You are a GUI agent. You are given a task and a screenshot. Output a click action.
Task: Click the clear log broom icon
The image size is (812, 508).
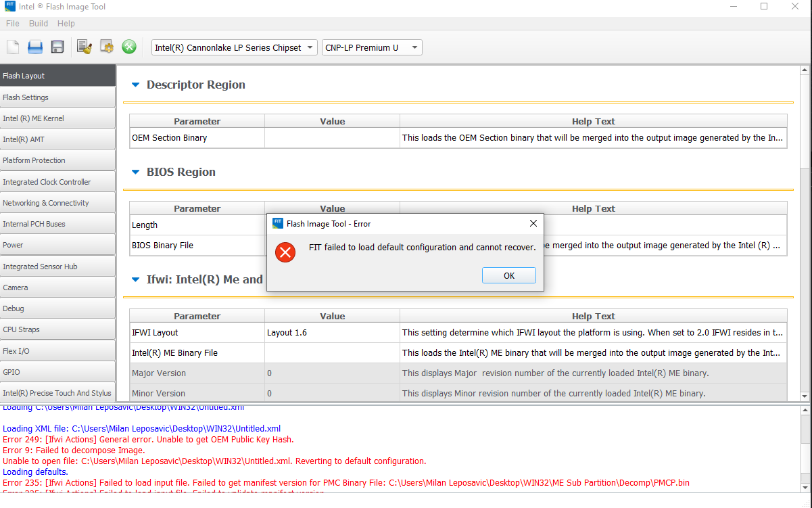click(85, 47)
